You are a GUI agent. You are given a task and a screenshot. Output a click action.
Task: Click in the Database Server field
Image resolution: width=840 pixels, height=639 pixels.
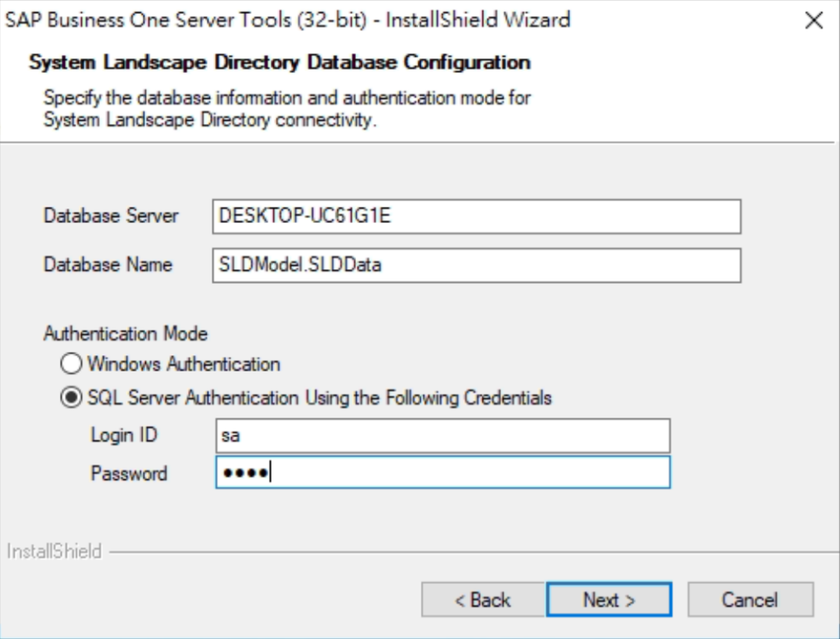point(477,217)
